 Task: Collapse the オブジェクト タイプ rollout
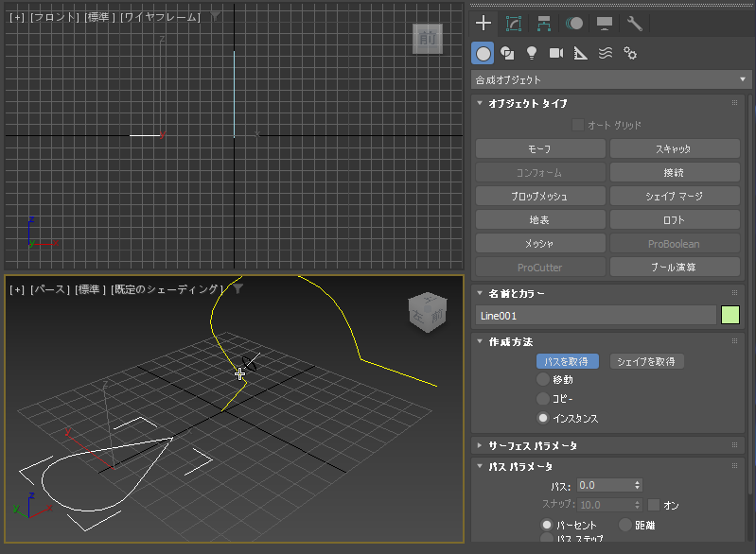point(480,103)
